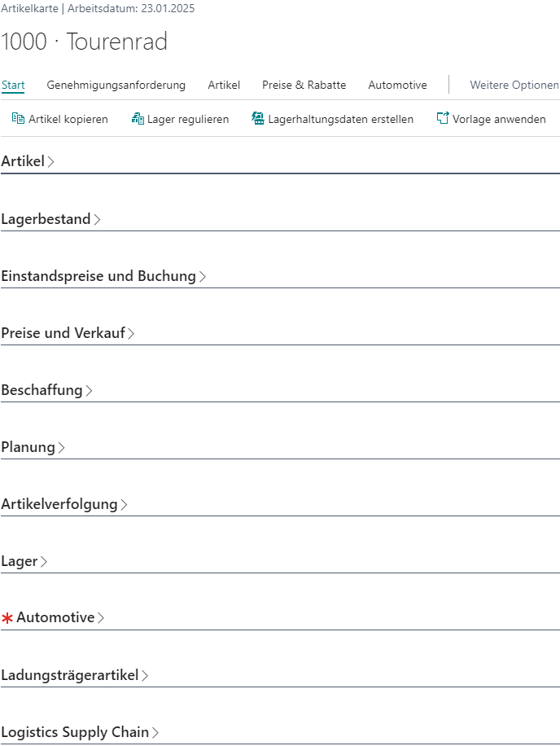Screen dimensions: 560x746
Task: Expand the Planung section
Action: pos(33,447)
